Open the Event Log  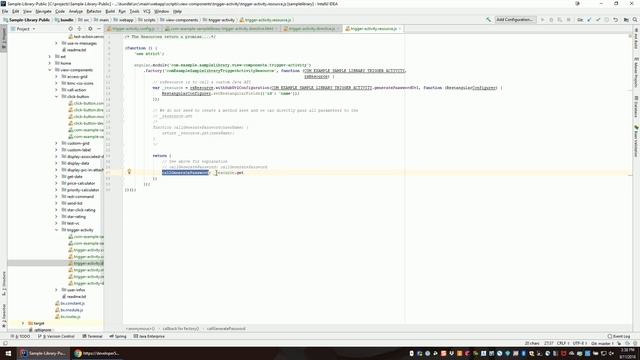[x=619, y=336]
